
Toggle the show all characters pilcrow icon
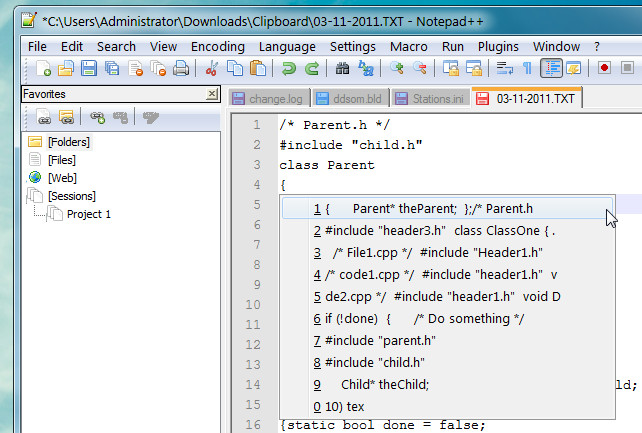coord(527,68)
